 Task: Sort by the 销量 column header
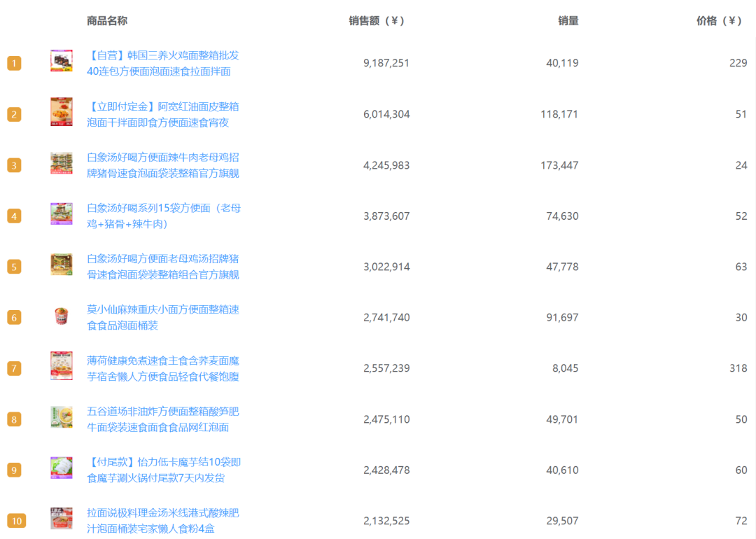coord(568,21)
